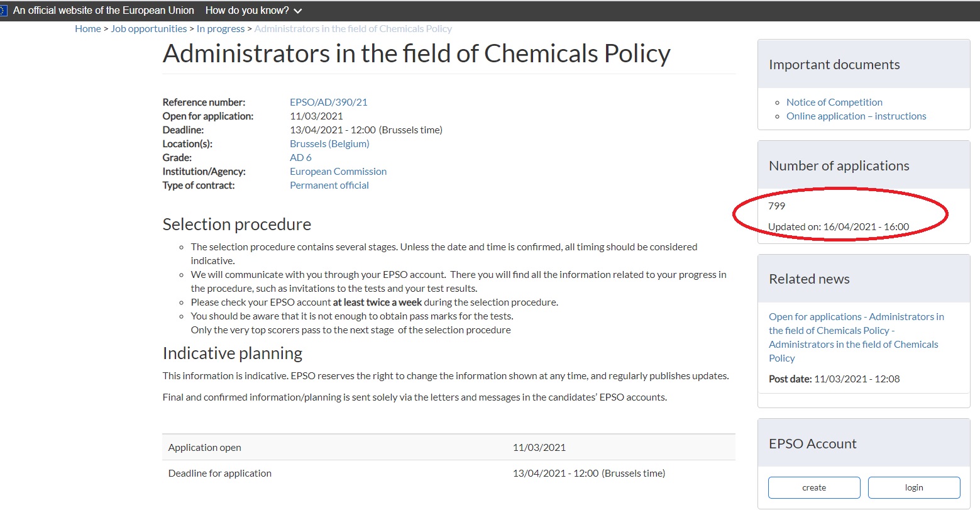This screenshot has height=510, width=980.
Task: Click the 799 applications count
Action: (x=776, y=206)
